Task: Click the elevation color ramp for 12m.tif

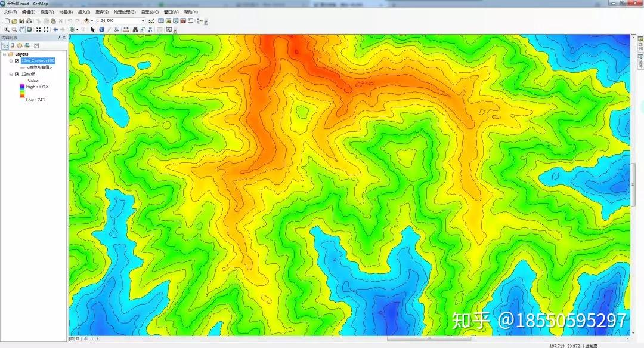Action: 22,91
